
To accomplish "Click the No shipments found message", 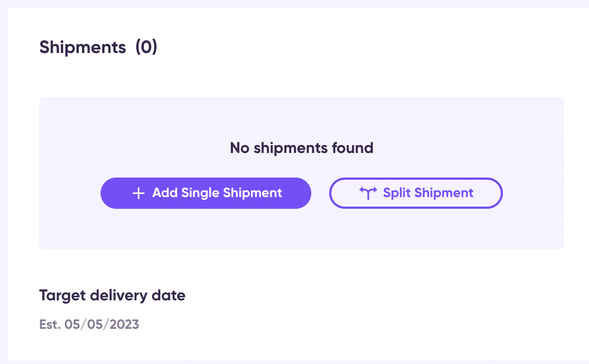I will pyautogui.click(x=302, y=148).
